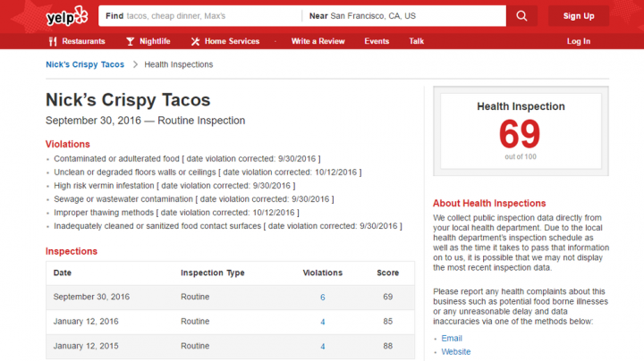Open the Home Services menu
This screenshot has height=361, width=644.
pos(225,41)
